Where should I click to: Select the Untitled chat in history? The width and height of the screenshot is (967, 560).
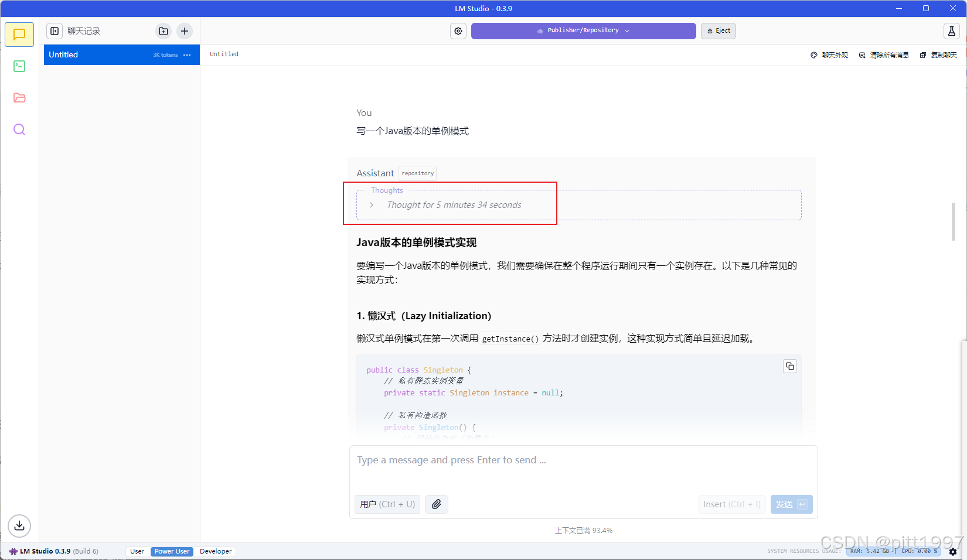tap(122, 55)
